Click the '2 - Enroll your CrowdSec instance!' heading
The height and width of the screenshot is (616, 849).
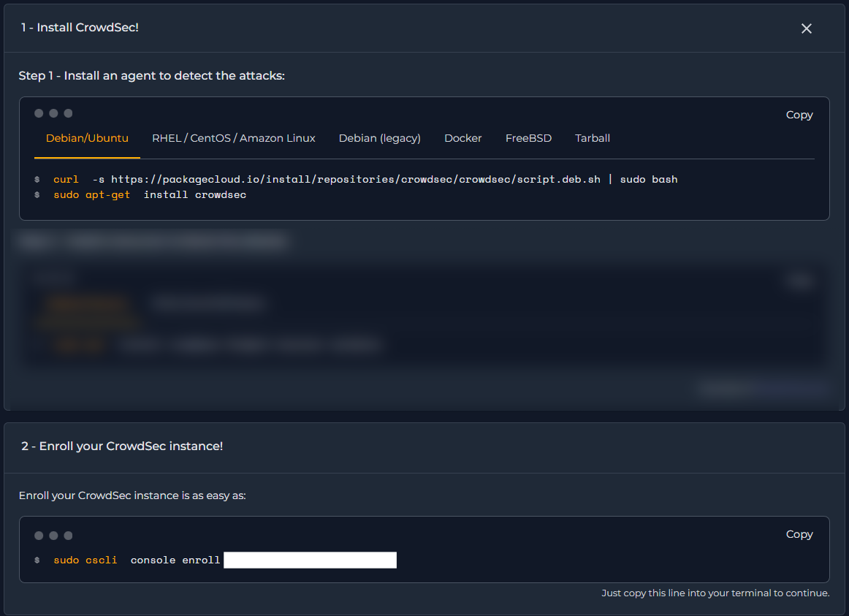[x=122, y=446]
